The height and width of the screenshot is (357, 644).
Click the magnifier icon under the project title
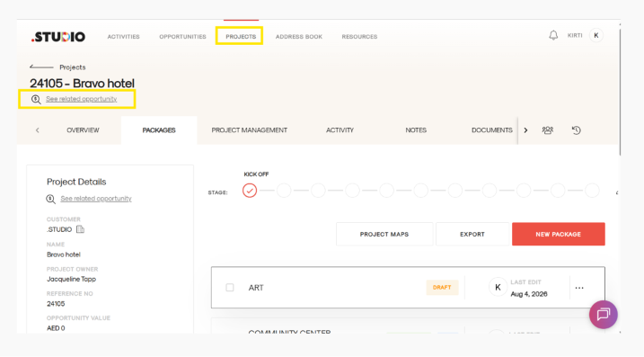[x=36, y=99]
